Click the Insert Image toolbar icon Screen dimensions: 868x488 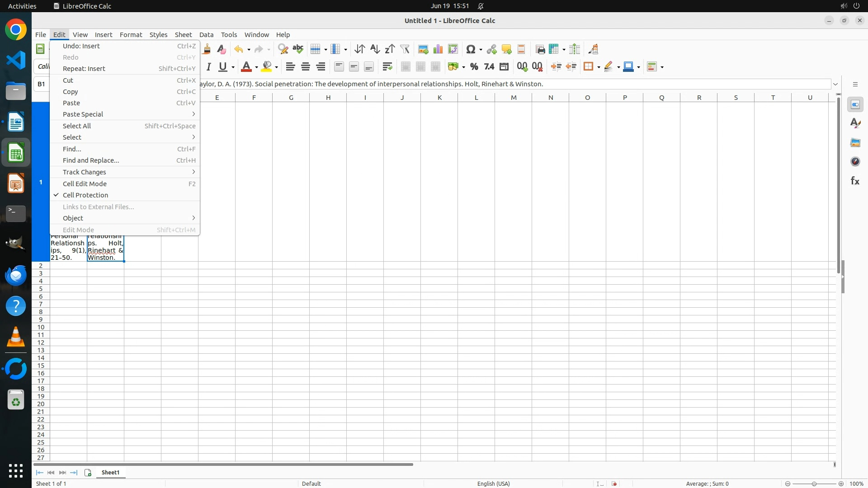pos(423,49)
